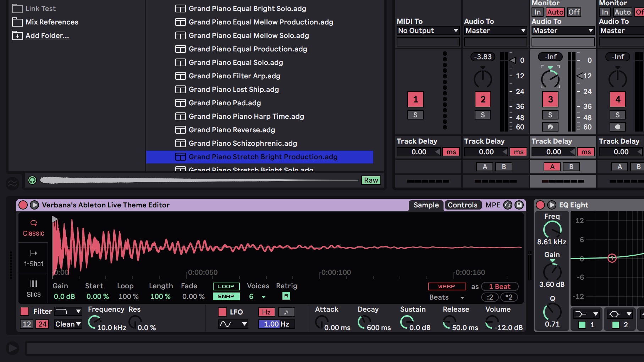Expand the LFO waveform dropdown

pyautogui.click(x=233, y=324)
